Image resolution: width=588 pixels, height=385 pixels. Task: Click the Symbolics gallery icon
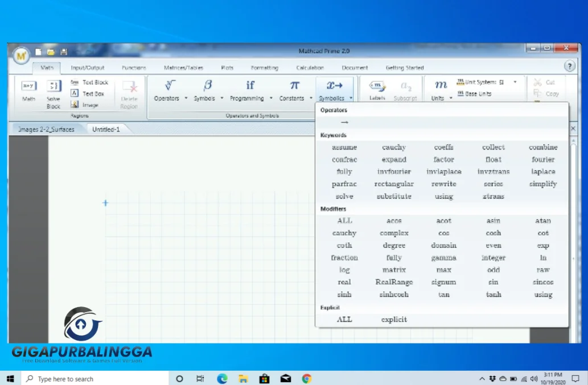335,86
